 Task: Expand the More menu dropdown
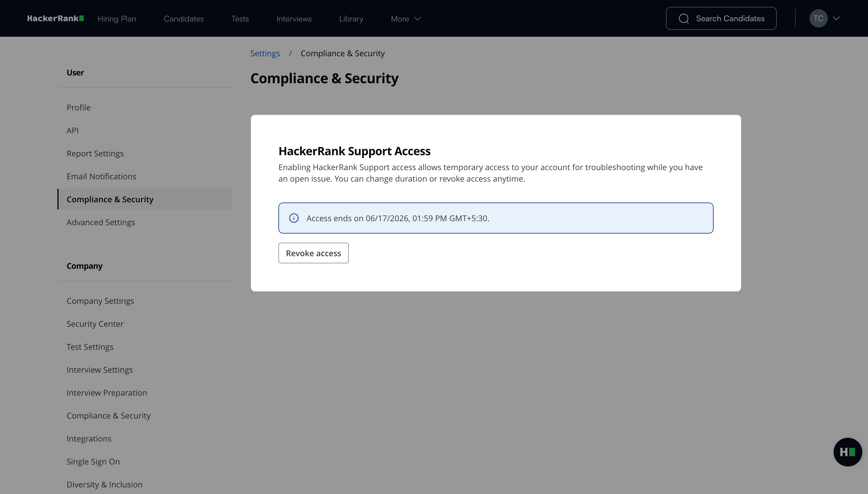[406, 19]
